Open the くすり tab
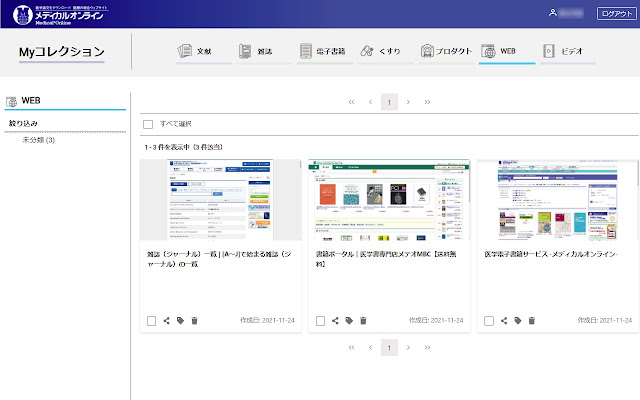This screenshot has height=400, width=640. pyautogui.click(x=385, y=51)
